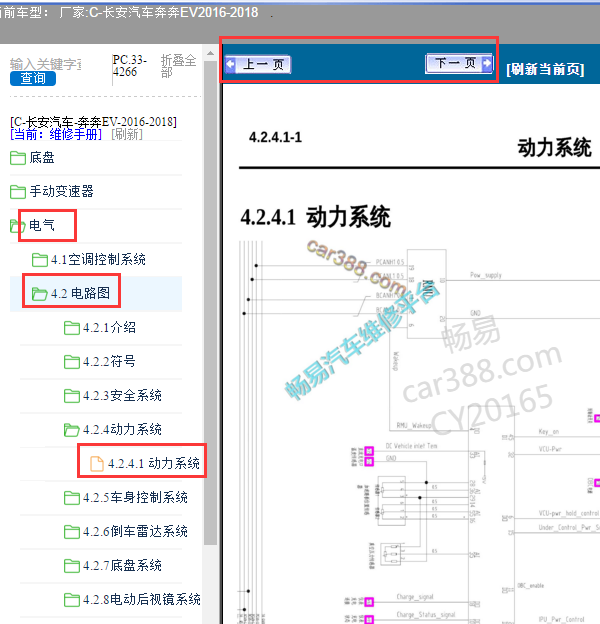This screenshot has height=624, width=600.
Task: Collapse the 电气 open folder icon
Action: tap(16, 226)
